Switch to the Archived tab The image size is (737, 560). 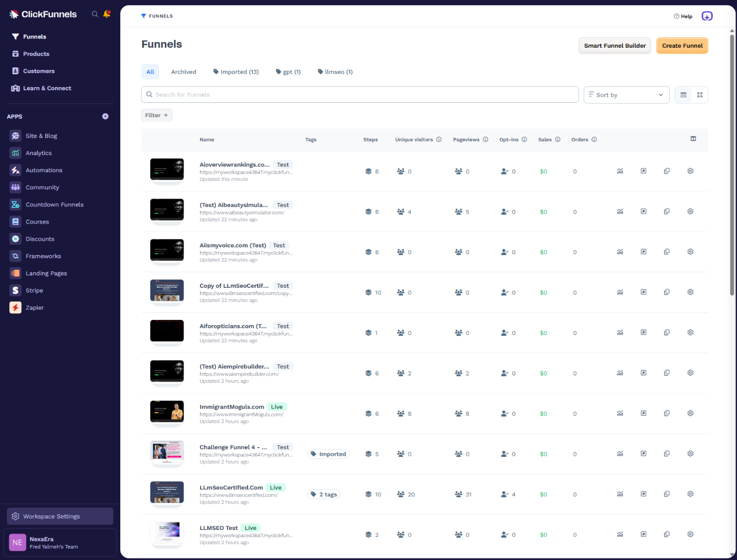[x=183, y=72]
